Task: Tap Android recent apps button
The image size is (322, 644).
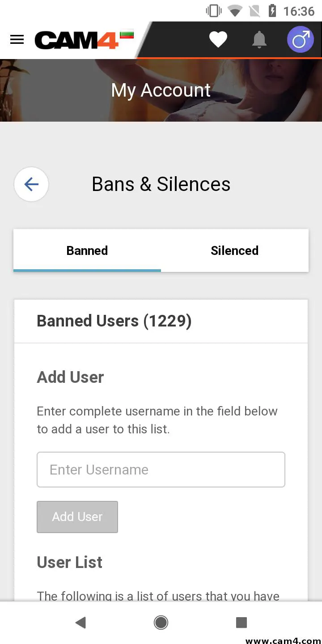Action: click(241, 622)
